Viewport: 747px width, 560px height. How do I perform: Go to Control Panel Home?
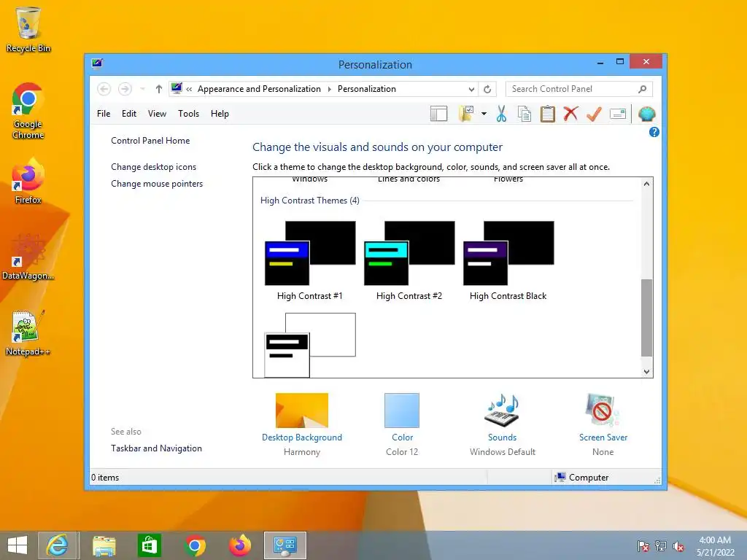point(150,141)
